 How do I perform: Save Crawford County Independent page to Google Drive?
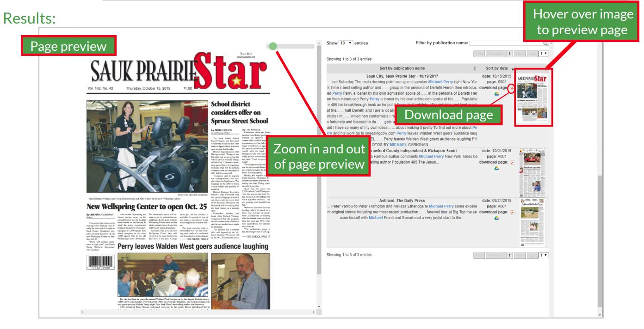[496, 169]
